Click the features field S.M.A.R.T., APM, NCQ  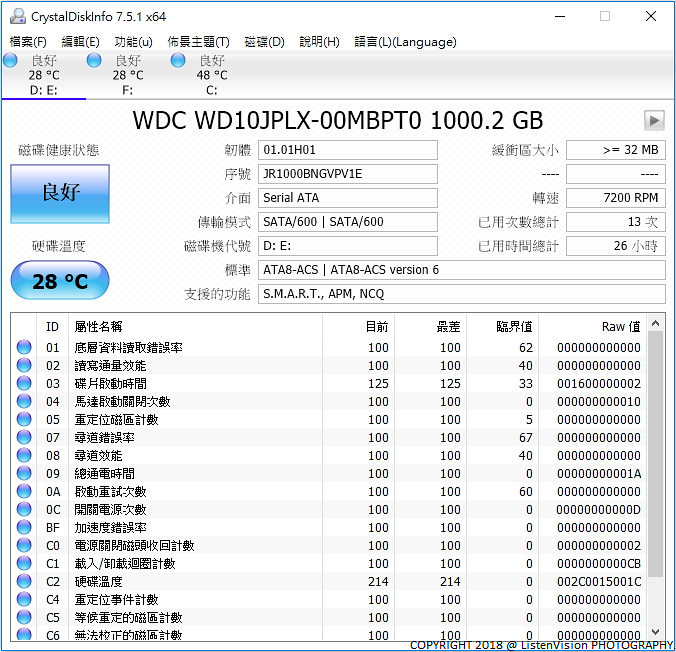[x=462, y=294]
